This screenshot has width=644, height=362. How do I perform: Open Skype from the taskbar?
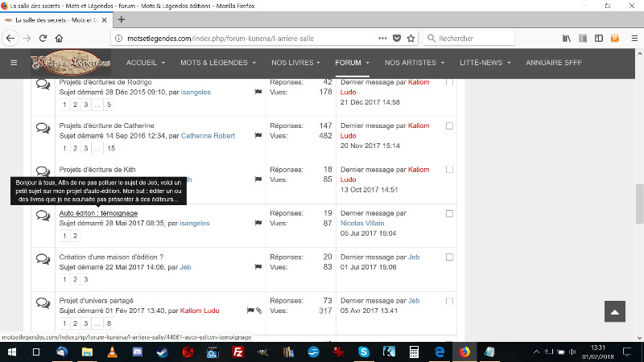tap(363, 352)
